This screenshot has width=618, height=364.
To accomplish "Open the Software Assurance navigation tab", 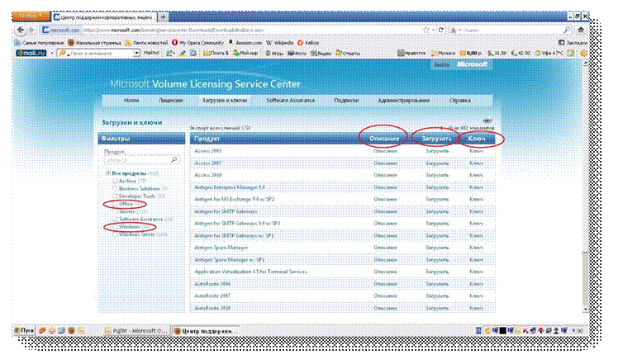I will (x=291, y=101).
